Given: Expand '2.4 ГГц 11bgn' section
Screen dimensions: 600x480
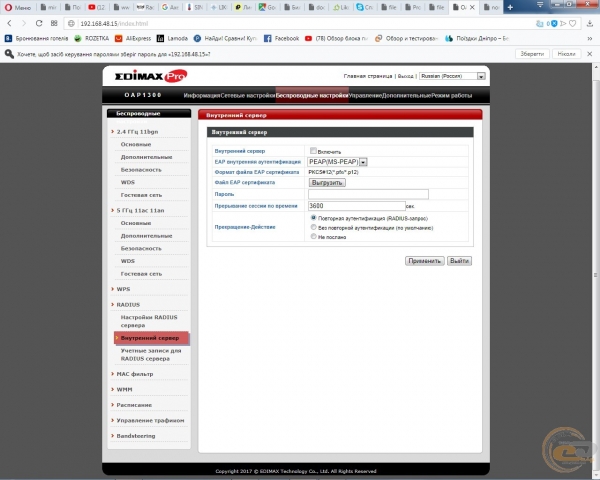Looking at the screenshot, I should 137,132.
